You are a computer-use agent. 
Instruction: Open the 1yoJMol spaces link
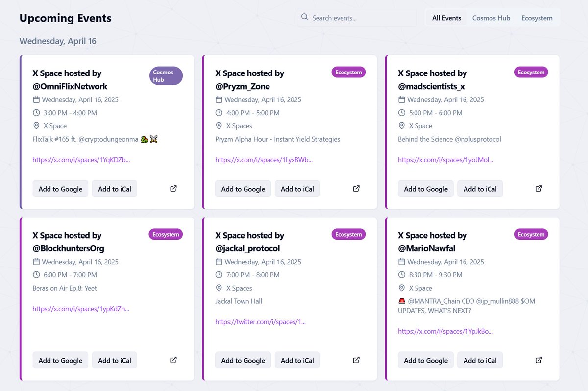tap(446, 160)
